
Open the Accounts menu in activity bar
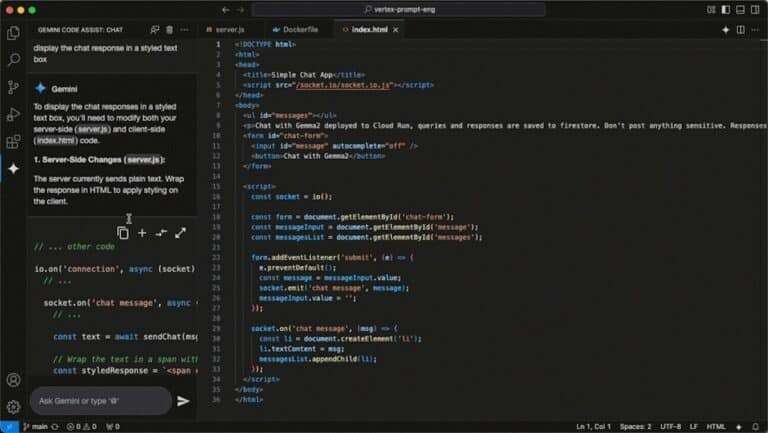click(x=14, y=380)
